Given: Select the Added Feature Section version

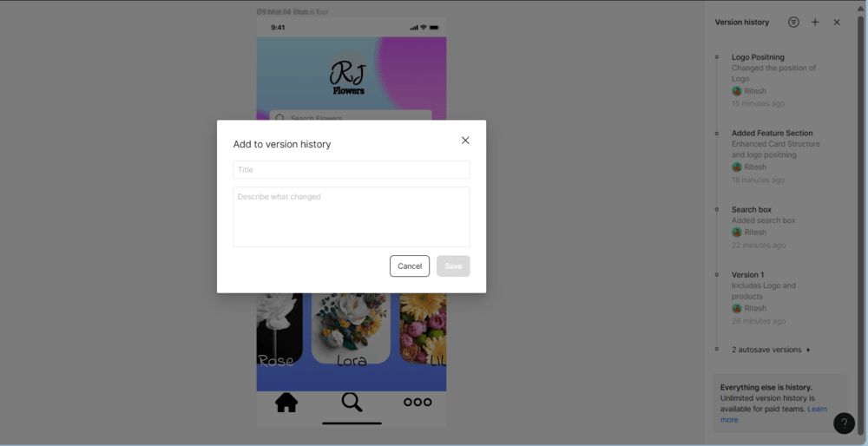Looking at the screenshot, I should (775, 156).
